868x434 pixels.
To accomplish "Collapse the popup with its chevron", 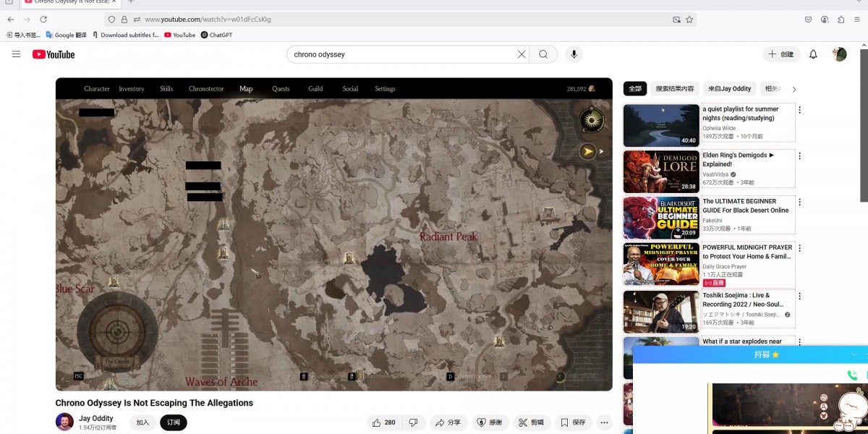I will click(854, 354).
